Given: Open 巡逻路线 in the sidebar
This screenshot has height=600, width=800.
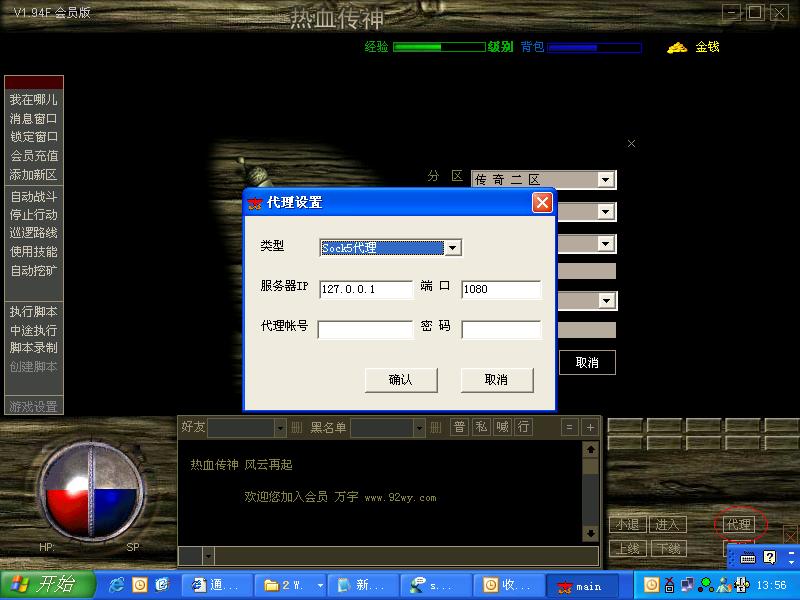Looking at the screenshot, I should [34, 233].
